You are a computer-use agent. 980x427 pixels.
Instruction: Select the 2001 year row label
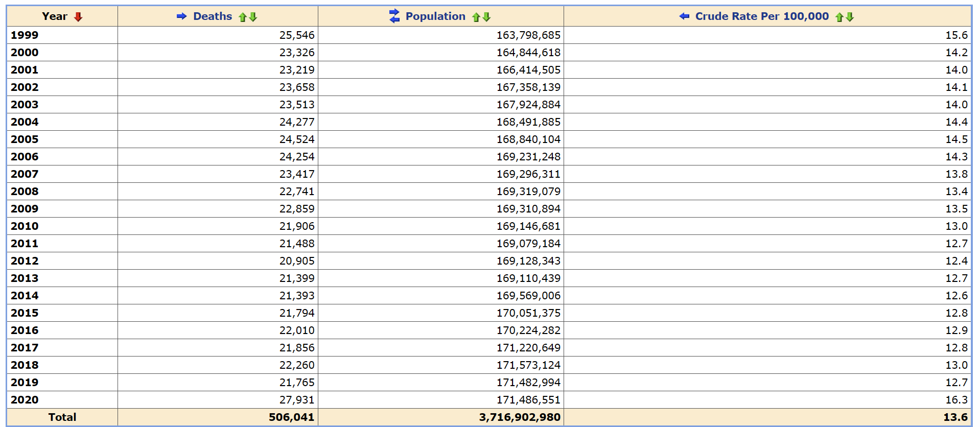tap(25, 70)
